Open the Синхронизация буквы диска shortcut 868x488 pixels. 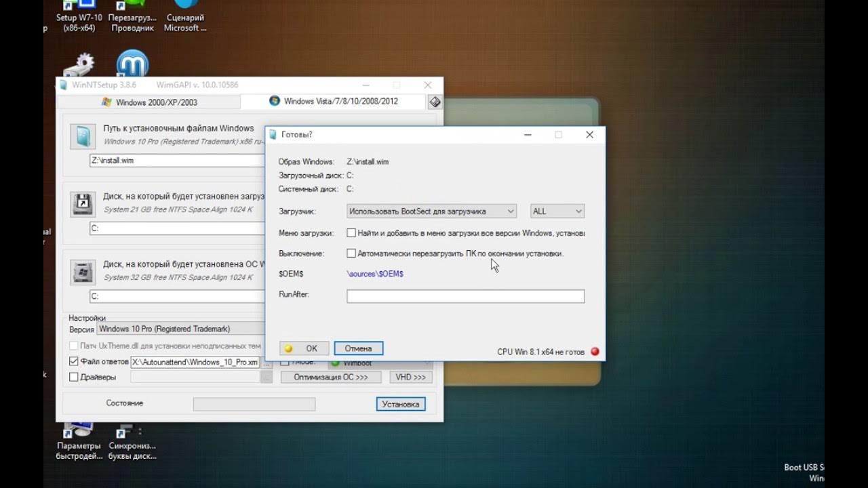(x=132, y=441)
